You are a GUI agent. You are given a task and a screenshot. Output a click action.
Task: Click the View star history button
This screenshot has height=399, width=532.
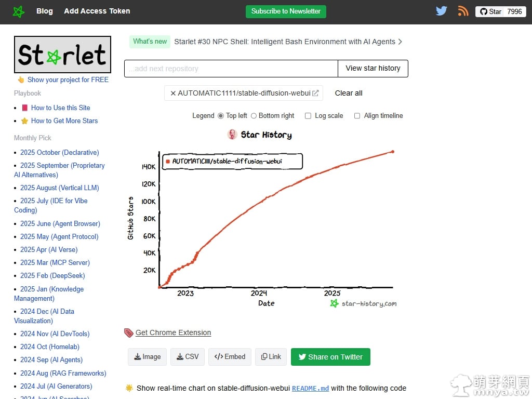click(x=373, y=68)
